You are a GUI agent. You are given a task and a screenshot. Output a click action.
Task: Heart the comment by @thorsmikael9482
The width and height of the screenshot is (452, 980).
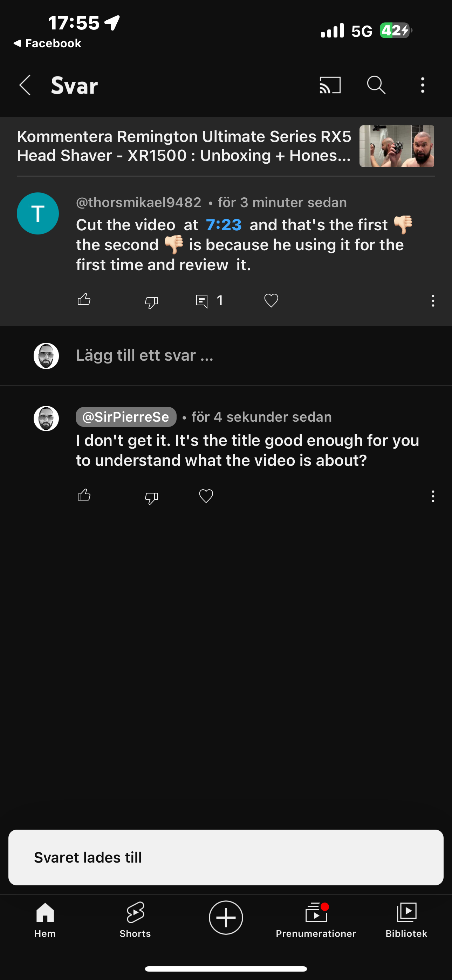coord(271,300)
